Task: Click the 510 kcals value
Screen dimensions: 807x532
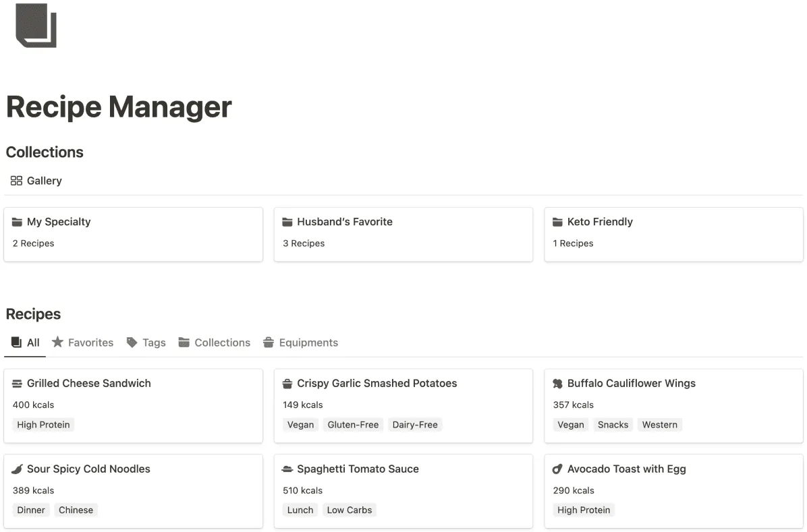Action: [x=302, y=490]
